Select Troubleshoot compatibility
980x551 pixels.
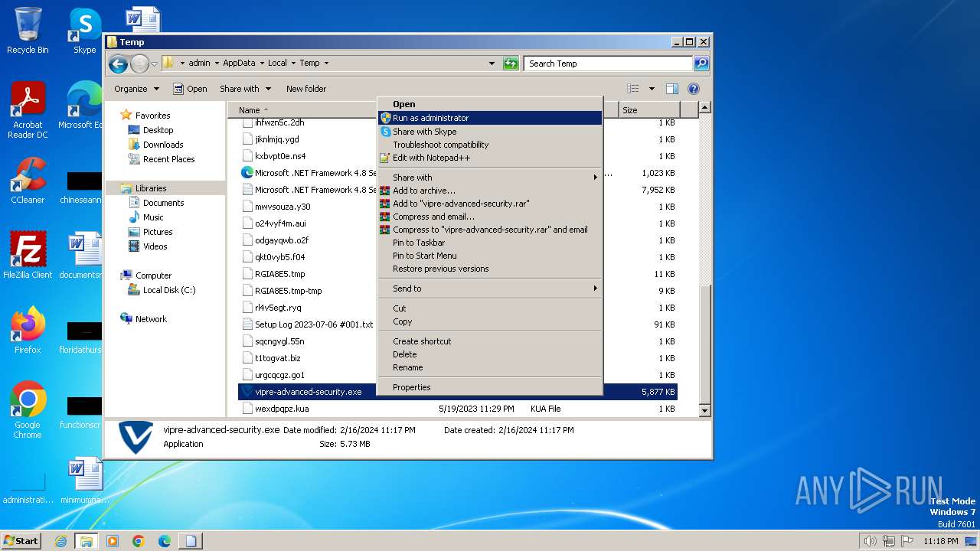490,145
